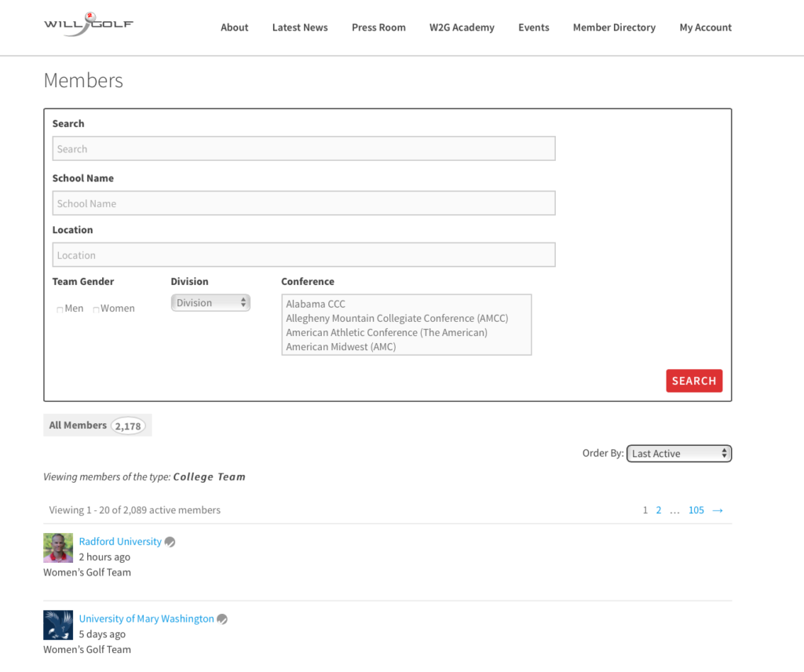The width and height of the screenshot is (804, 672).
Task: Click the Will2Golf logo
Action: coord(88,24)
